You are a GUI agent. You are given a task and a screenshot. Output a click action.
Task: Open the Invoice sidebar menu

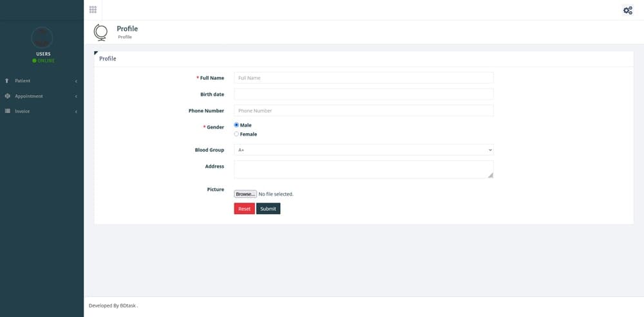click(x=23, y=112)
